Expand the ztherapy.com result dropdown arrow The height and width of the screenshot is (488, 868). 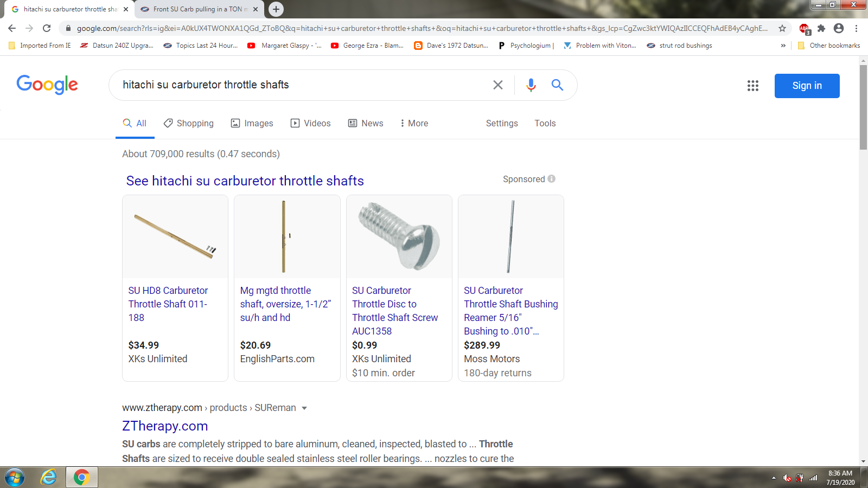[304, 408]
